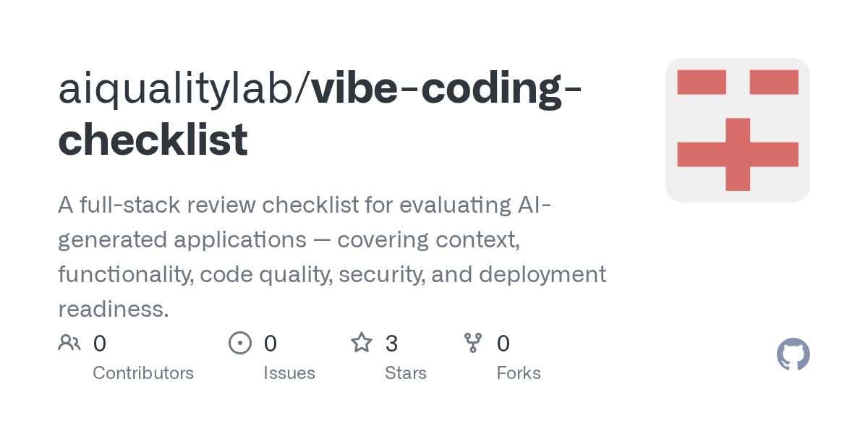
Task: Select the repository description paragraph
Action: pyautogui.click(x=332, y=257)
